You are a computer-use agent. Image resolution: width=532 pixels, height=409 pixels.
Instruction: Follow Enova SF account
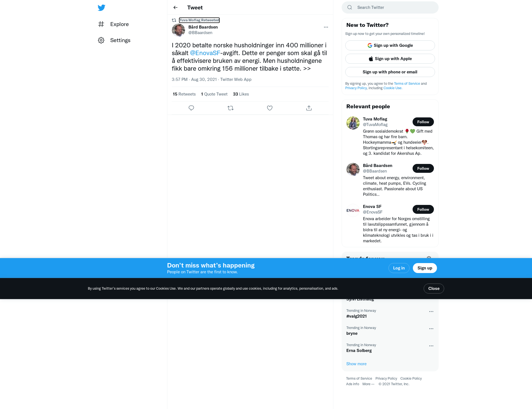tap(423, 209)
